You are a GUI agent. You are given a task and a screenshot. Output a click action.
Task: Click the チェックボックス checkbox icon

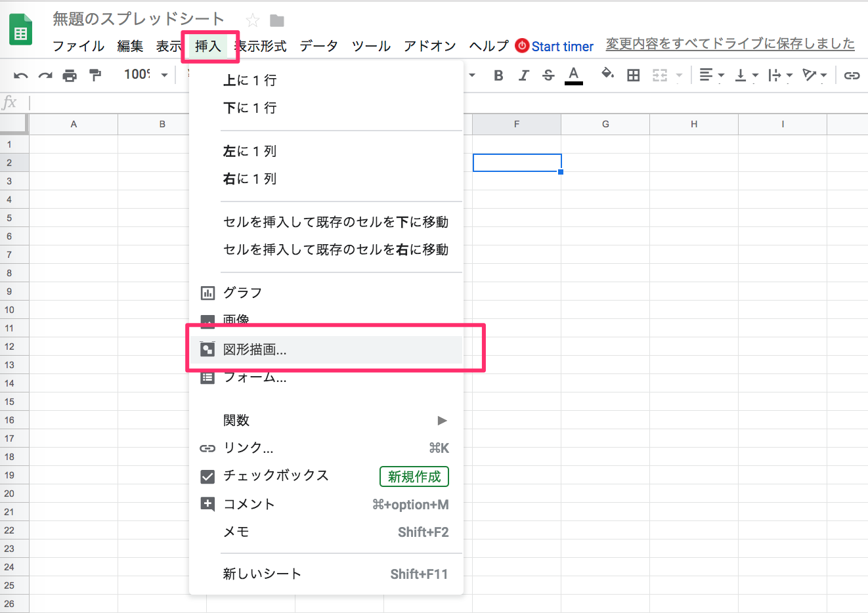tap(207, 476)
